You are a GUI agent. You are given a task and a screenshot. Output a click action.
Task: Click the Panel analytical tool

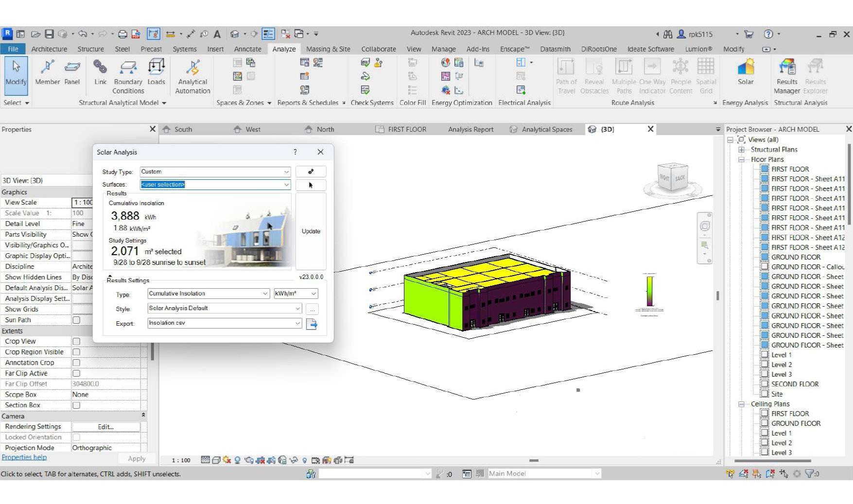(x=72, y=73)
